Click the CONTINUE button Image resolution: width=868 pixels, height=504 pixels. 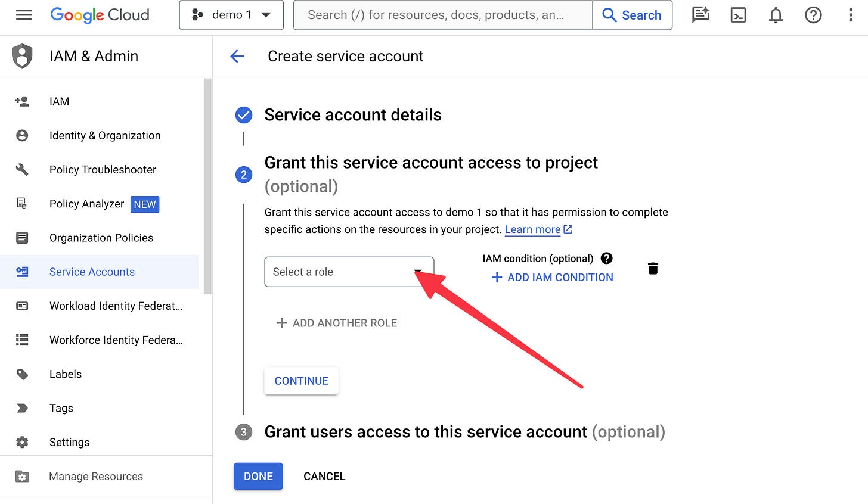302,381
